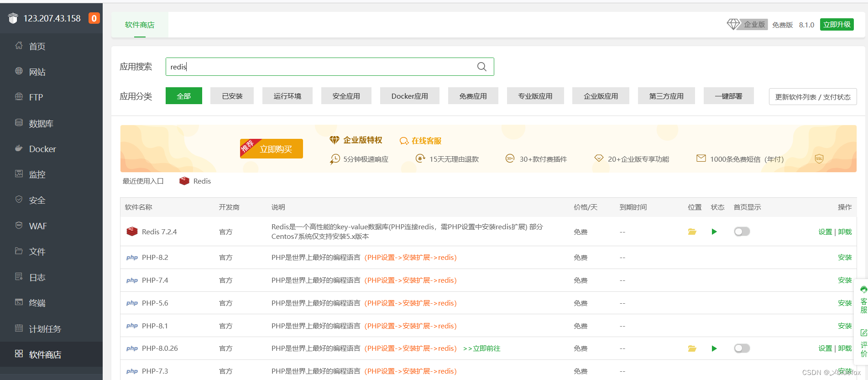
Task: Filter by 专业版应用 category
Action: [x=535, y=96]
